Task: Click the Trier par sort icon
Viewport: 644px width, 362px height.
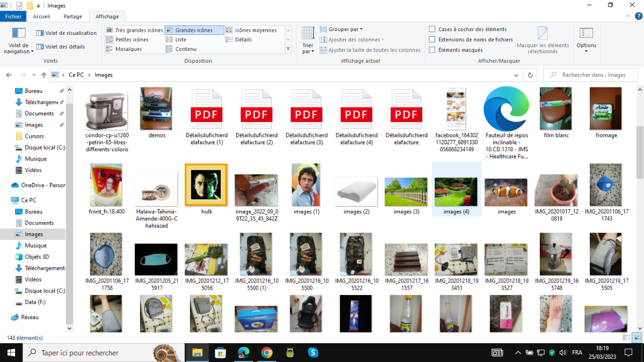Action: pos(308,40)
